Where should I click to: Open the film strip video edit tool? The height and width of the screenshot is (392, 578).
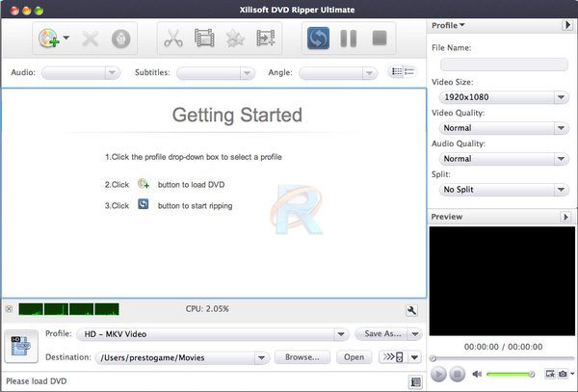coord(203,39)
